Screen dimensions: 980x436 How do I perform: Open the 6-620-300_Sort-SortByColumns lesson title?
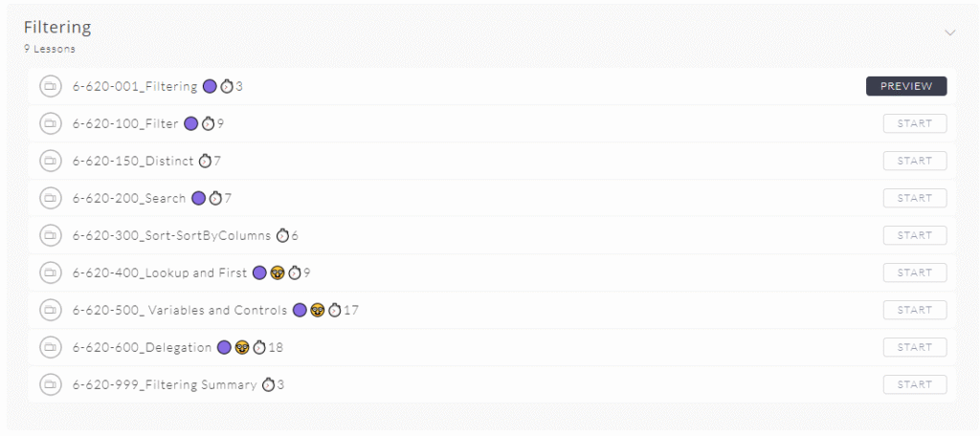tap(172, 235)
